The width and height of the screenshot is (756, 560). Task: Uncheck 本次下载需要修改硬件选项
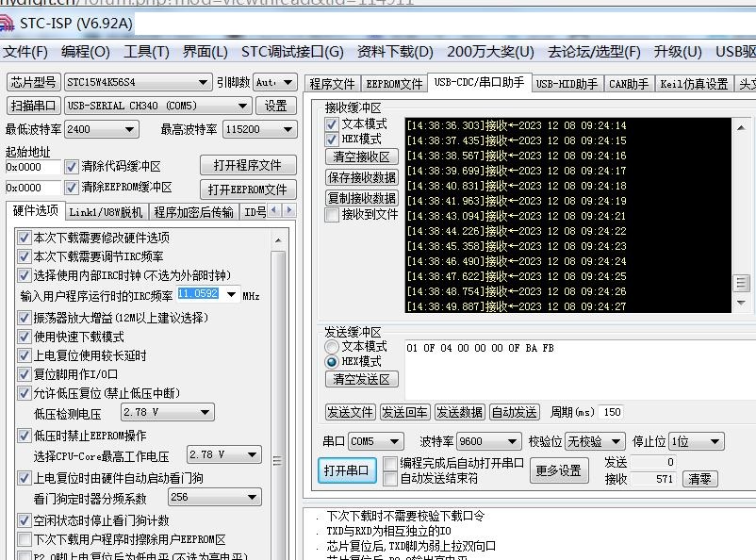(x=25, y=238)
